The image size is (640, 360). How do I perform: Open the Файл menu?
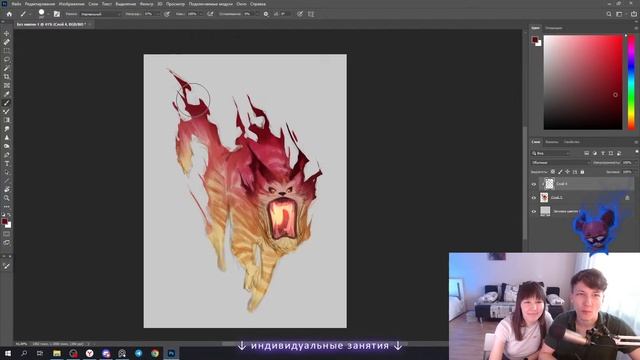16,4
